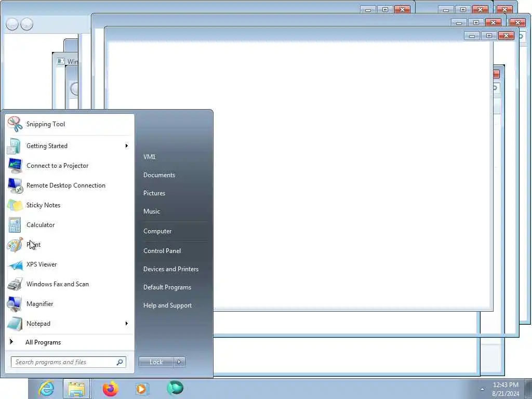The width and height of the screenshot is (532, 399).
Task: Open Default Programs
Action: (x=167, y=287)
